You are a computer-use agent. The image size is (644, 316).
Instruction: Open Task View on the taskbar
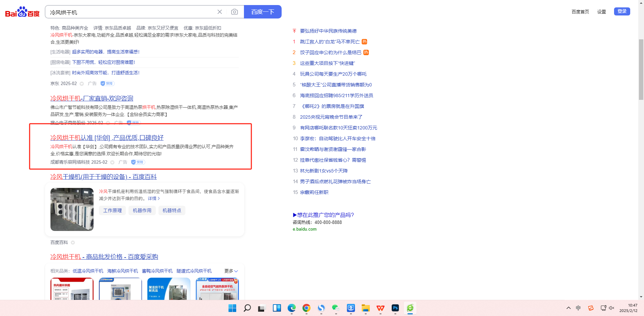262,308
